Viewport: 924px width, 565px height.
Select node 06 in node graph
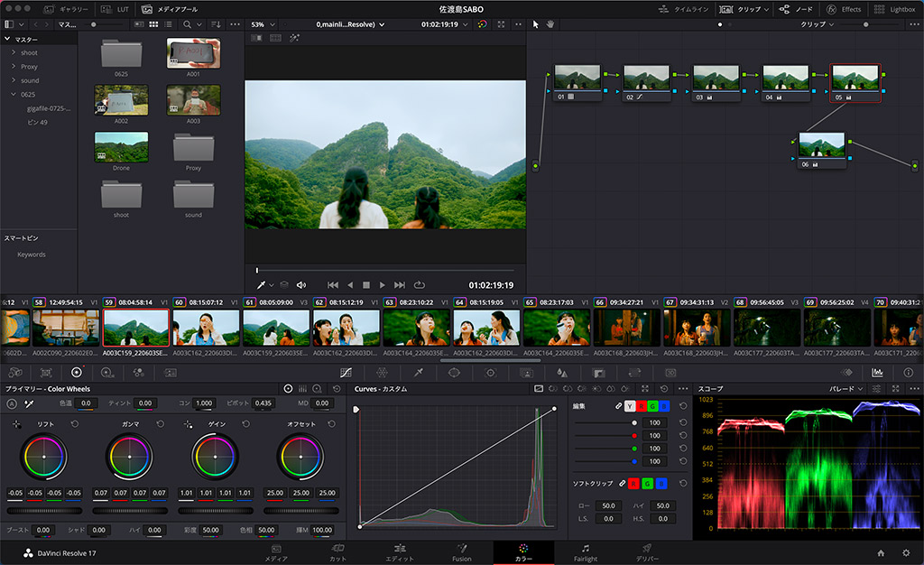[x=821, y=150]
